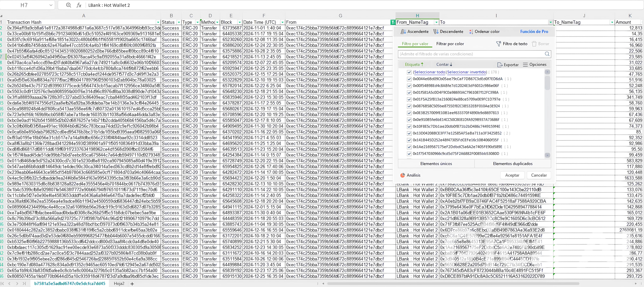Click the Filtro de texto funnel icon
644x287 pixels.
498,44
